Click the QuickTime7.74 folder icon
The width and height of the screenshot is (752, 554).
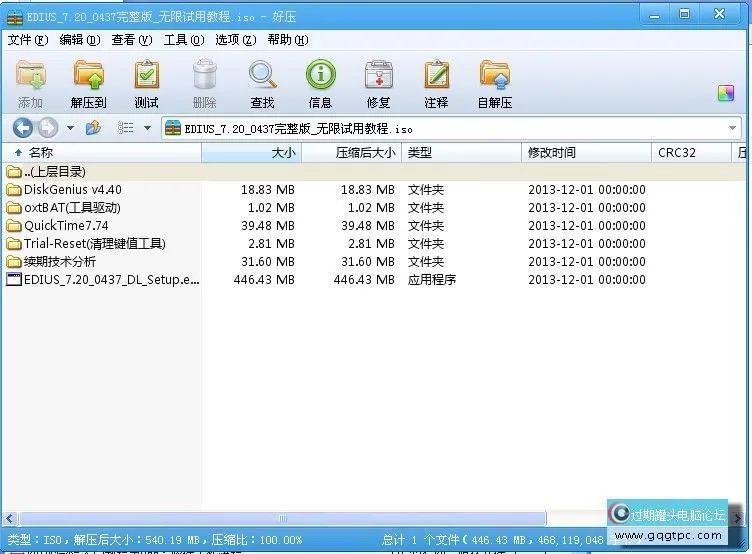click(14, 225)
